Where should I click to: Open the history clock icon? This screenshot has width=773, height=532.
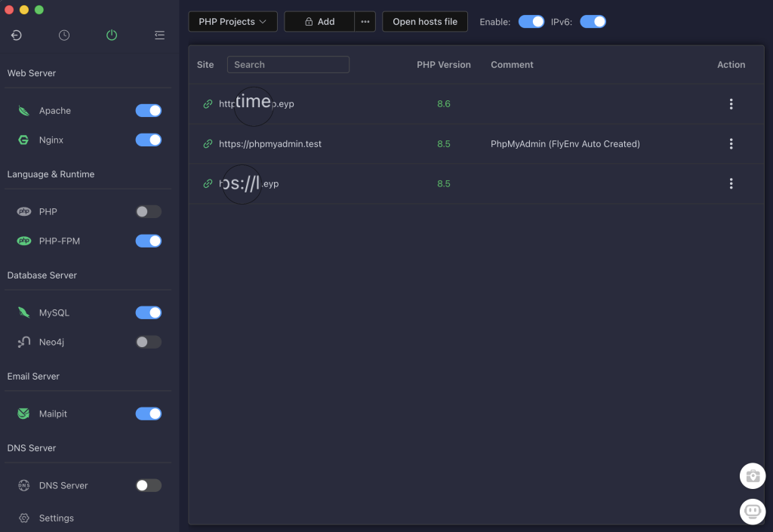pyautogui.click(x=64, y=35)
